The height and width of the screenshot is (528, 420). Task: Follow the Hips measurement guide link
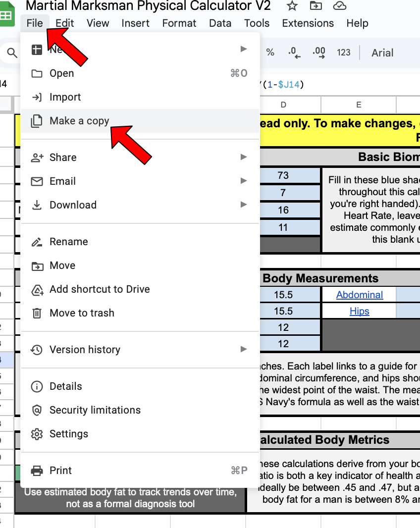[x=359, y=311]
